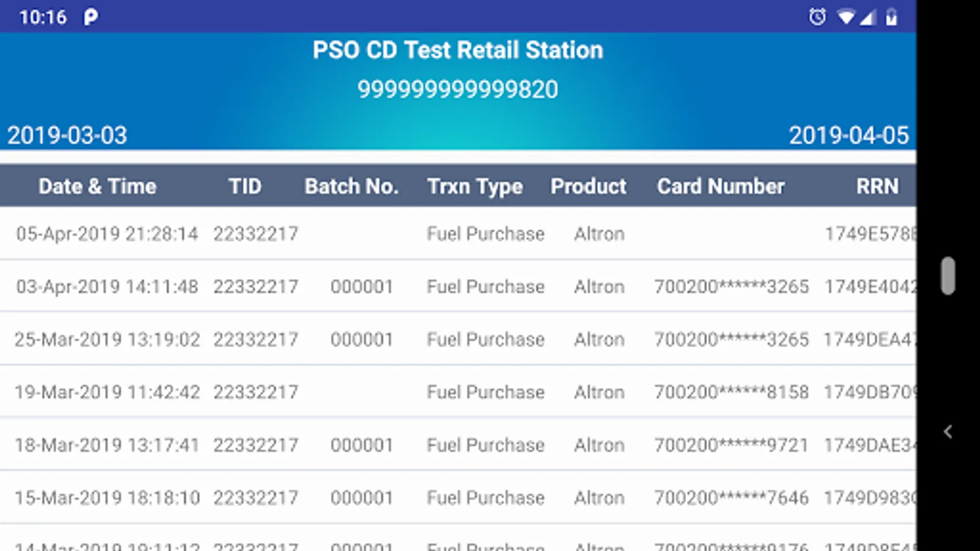
Task: Tap the TID column header
Action: [245, 186]
